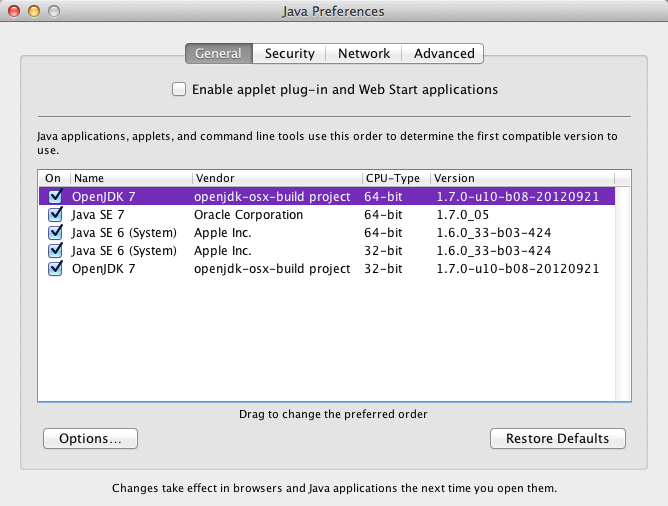Select the General tab
668x506 pixels.
[x=218, y=53]
